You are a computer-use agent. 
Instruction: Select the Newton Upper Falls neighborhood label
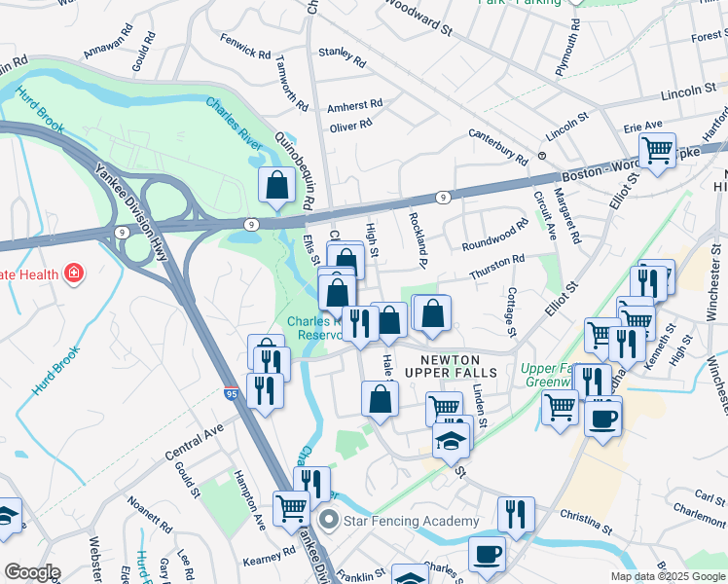(451, 366)
